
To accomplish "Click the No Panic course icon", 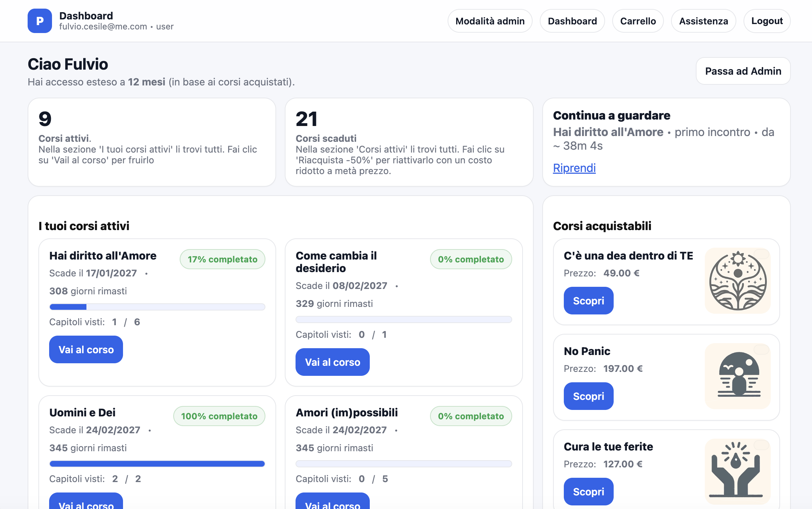I will (737, 376).
